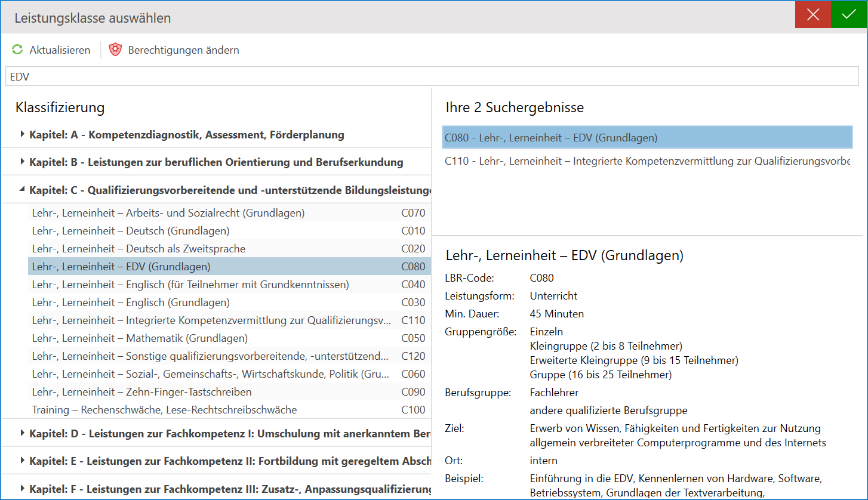Screen dimensions: 868x500
Task: Click Ort value intern
Action: (x=543, y=461)
